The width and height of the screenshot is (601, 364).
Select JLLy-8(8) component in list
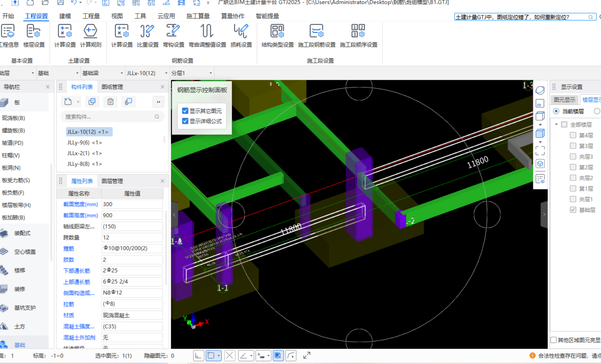coord(84,164)
